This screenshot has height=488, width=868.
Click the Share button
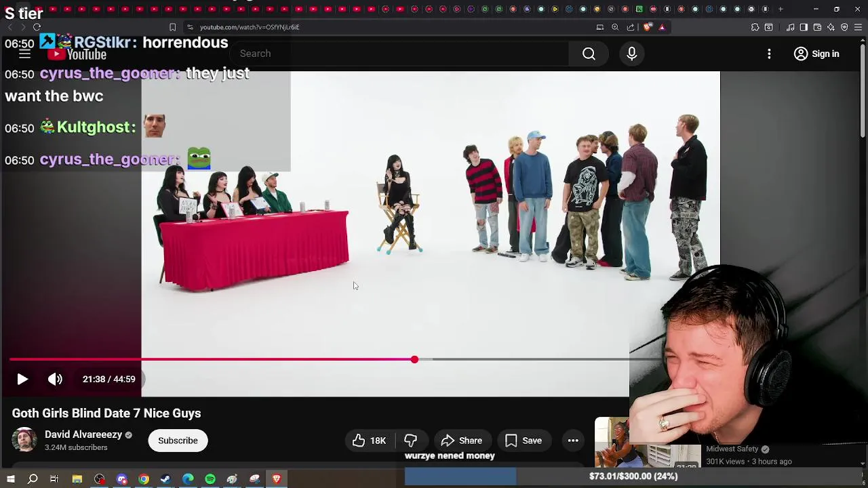click(462, 441)
